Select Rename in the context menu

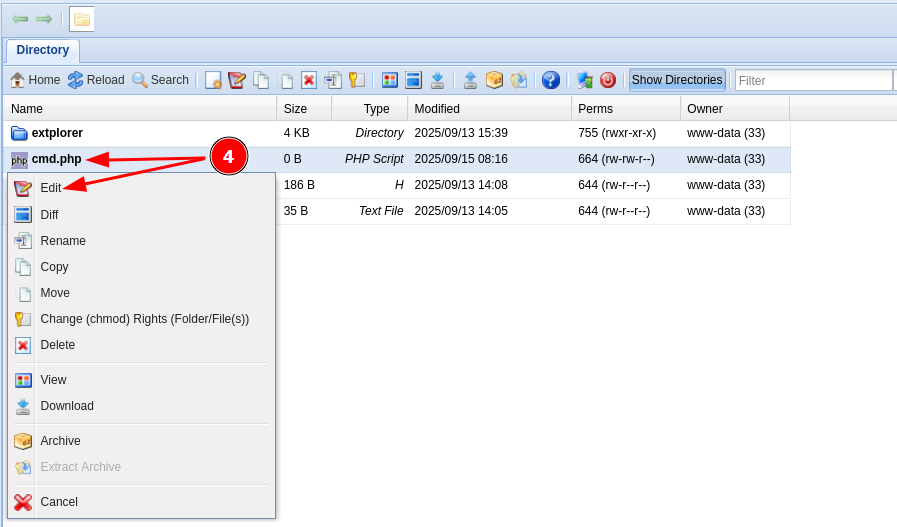coord(63,241)
